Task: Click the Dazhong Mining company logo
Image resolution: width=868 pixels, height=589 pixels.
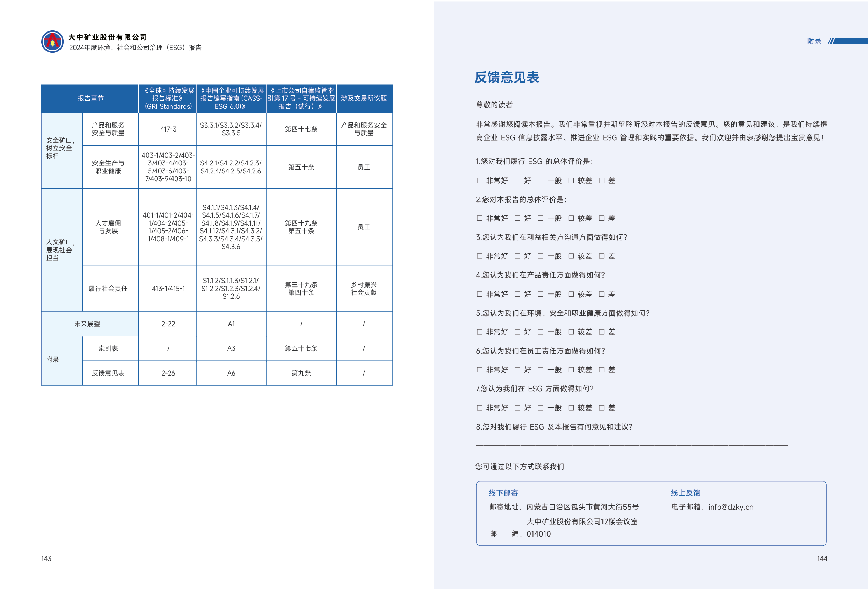Action: 52,42
